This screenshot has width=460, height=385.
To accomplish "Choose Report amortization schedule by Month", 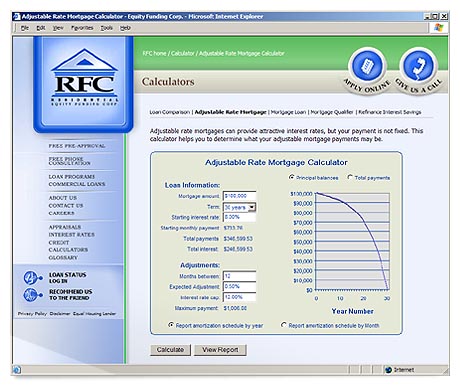I will pos(284,325).
